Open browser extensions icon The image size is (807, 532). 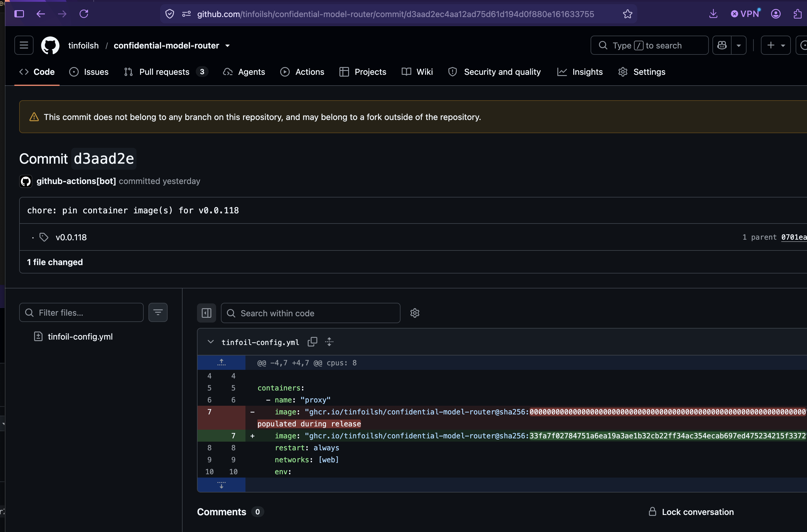pyautogui.click(x=797, y=14)
